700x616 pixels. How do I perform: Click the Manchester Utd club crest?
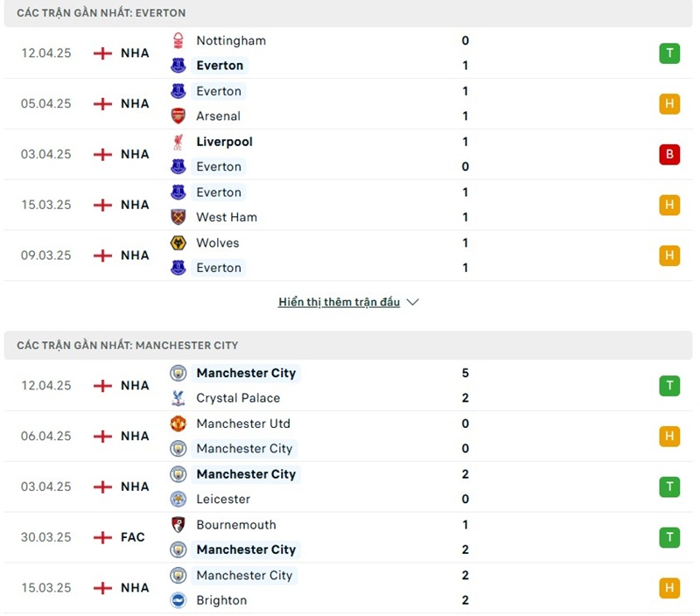coord(178,423)
